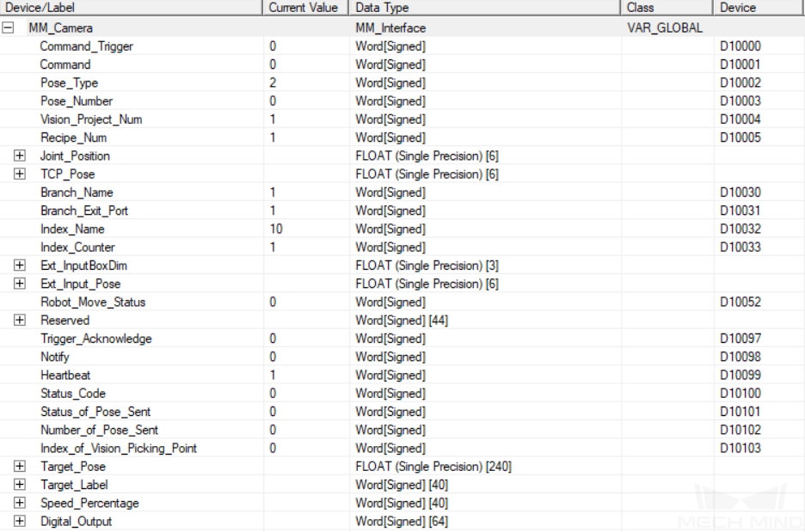Select the Heartbeat label
Viewport: 805px width, 532px height.
coord(65,375)
